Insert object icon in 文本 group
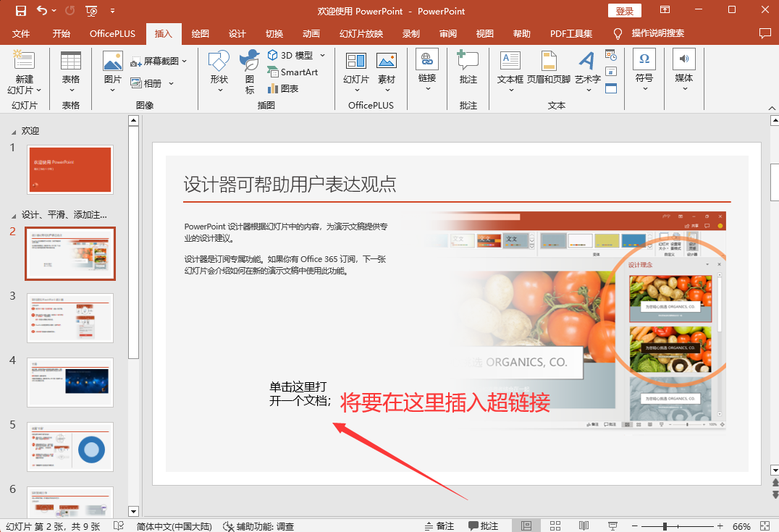Image resolution: width=779 pixels, height=532 pixels. click(x=611, y=88)
